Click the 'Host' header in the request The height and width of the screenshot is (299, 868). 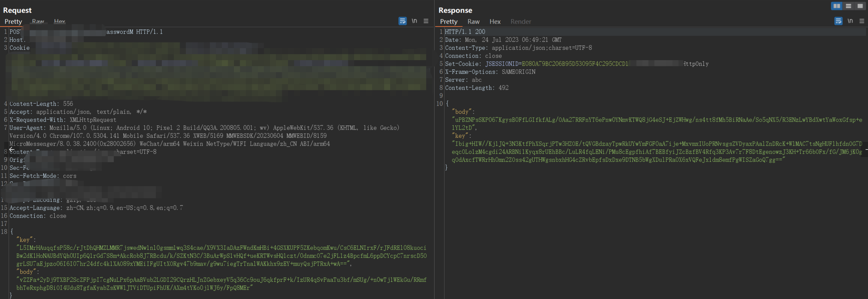pyautogui.click(x=17, y=40)
